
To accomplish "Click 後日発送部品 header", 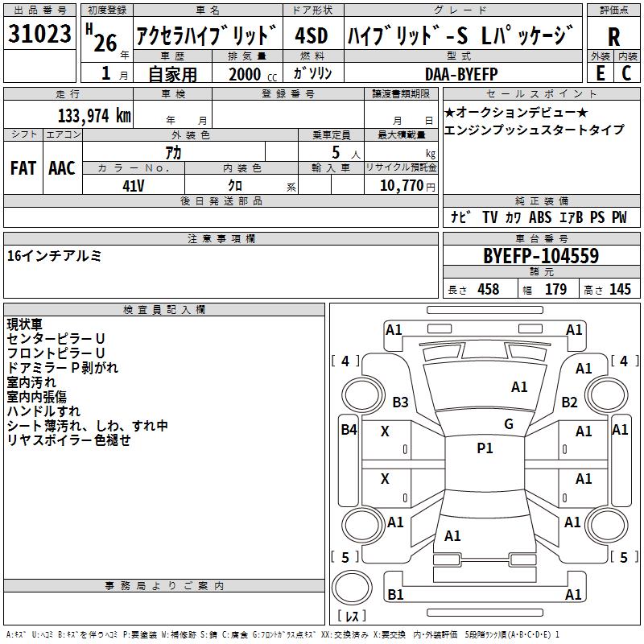I will tap(221, 200).
